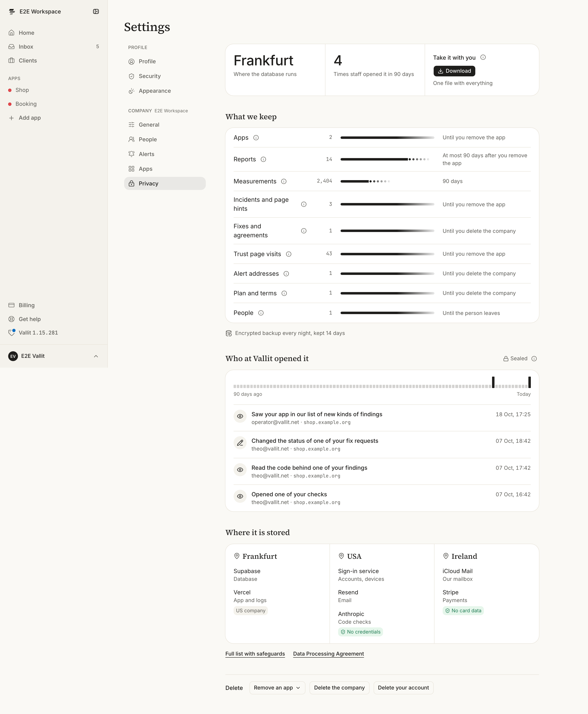Expand the E2E Vallit account menu chevron
Image resolution: width=588 pixels, height=714 pixels.
[96, 356]
